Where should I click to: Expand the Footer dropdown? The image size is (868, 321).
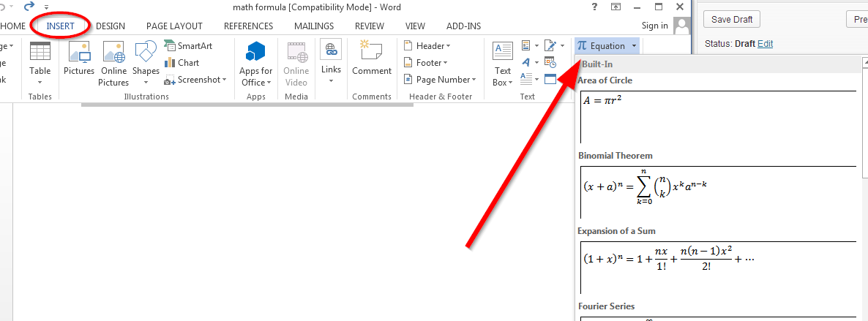(425, 63)
